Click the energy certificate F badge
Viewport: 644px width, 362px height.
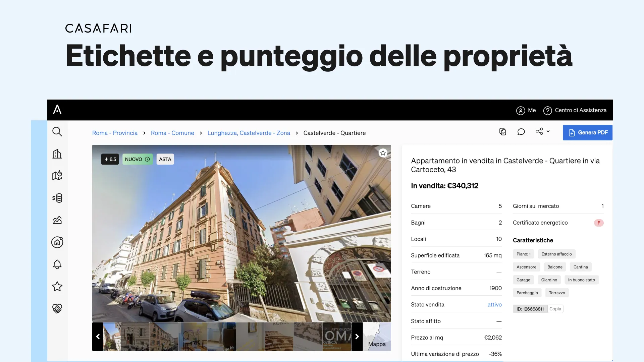pos(599,223)
